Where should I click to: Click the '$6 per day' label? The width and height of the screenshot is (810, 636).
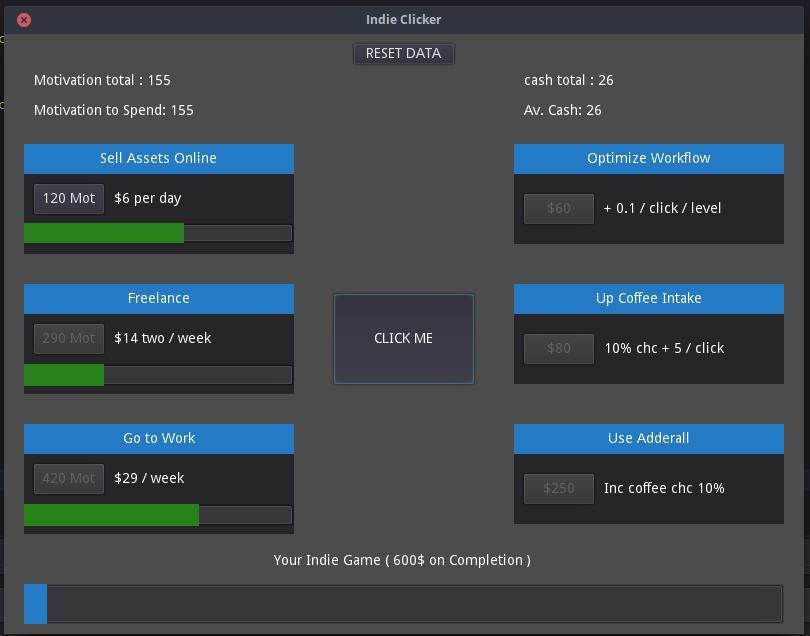tap(148, 199)
